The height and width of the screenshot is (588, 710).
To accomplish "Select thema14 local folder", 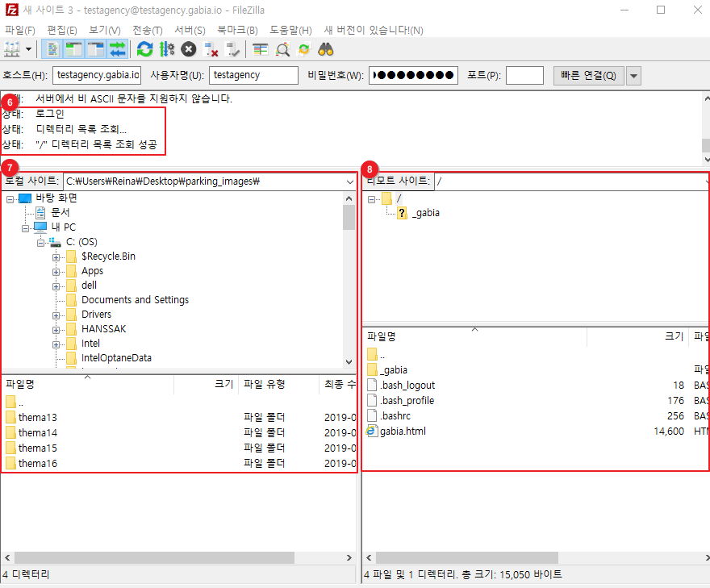I will click(38, 432).
